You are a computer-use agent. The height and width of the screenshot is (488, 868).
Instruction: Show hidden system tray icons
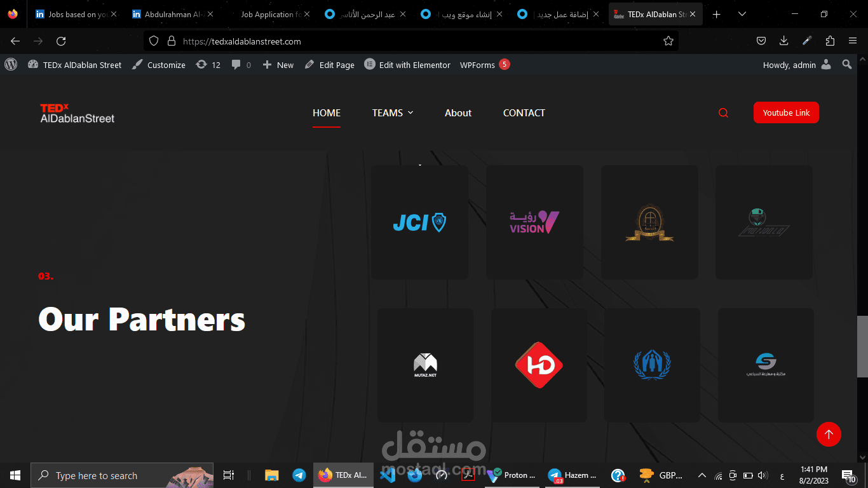[x=702, y=475]
